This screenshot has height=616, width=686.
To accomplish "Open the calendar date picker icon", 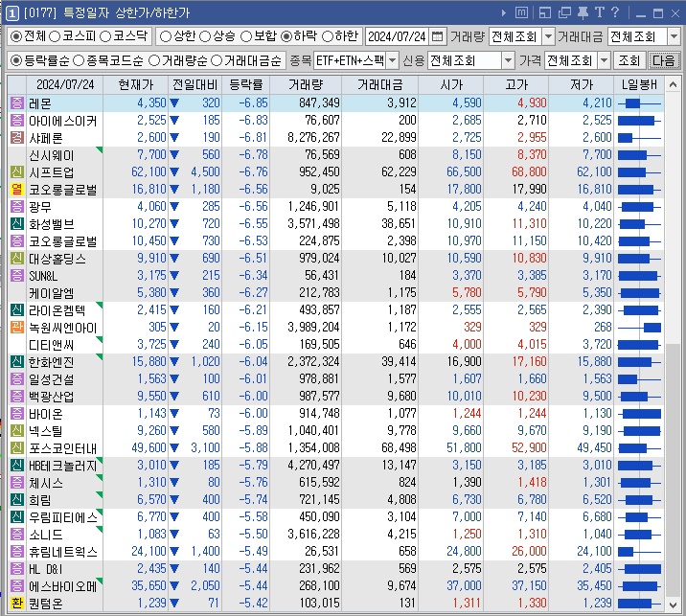I will [437, 36].
